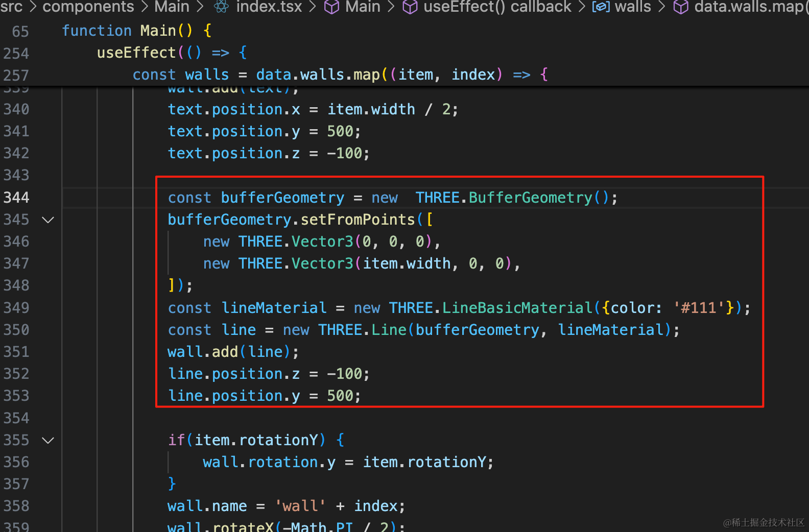
Task: Click line number 355 in gutter
Action: point(16,440)
